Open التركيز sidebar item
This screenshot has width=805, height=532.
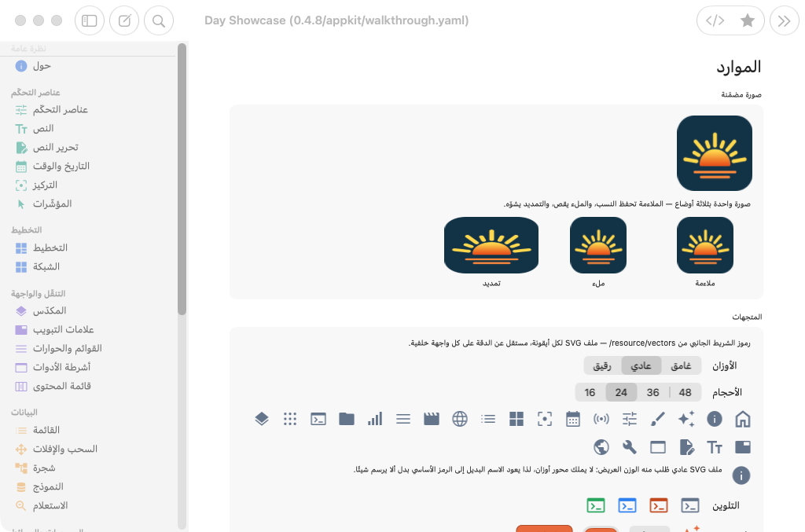[x=88, y=185]
